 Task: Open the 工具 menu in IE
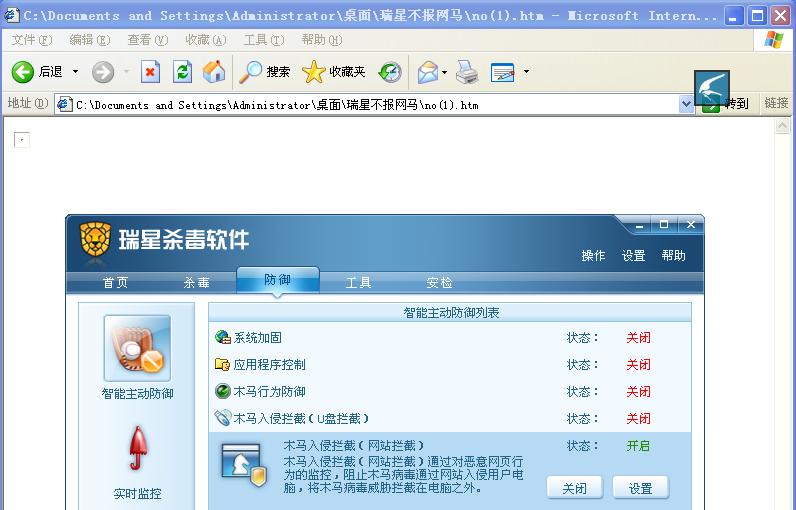[x=263, y=40]
